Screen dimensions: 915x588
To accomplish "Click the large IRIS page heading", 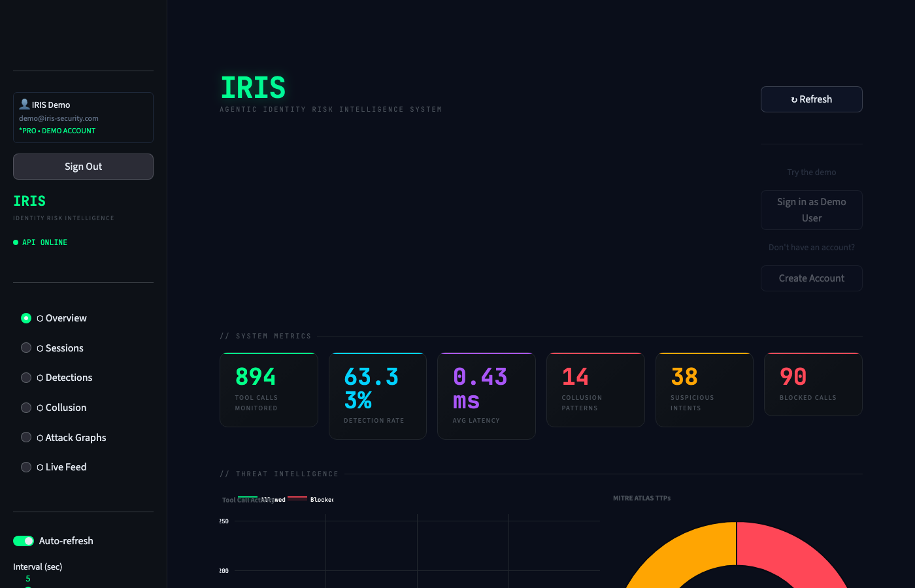I will click(x=253, y=88).
